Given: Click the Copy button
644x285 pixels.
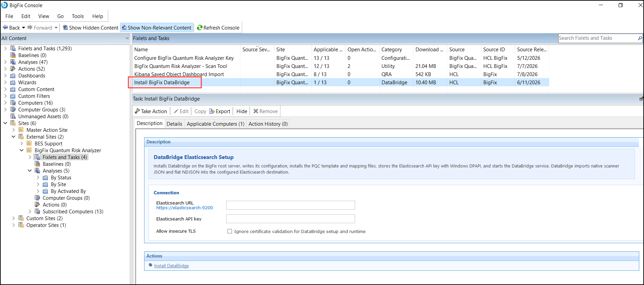Looking at the screenshot, I should click(x=200, y=111).
